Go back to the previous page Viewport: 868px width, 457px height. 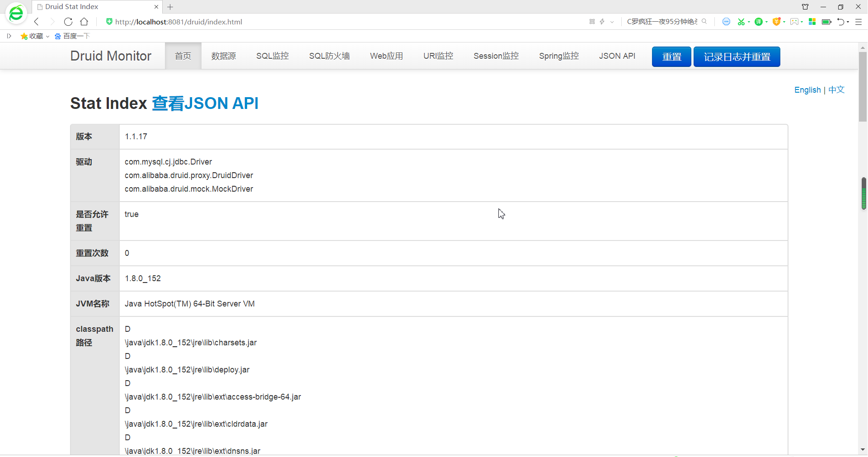(x=37, y=22)
